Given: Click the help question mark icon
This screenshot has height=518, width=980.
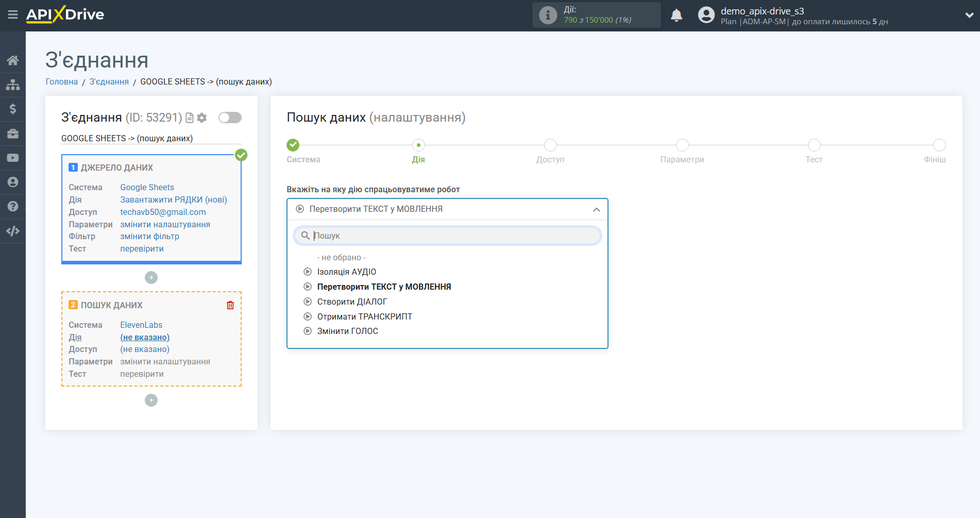Looking at the screenshot, I should click(13, 206).
